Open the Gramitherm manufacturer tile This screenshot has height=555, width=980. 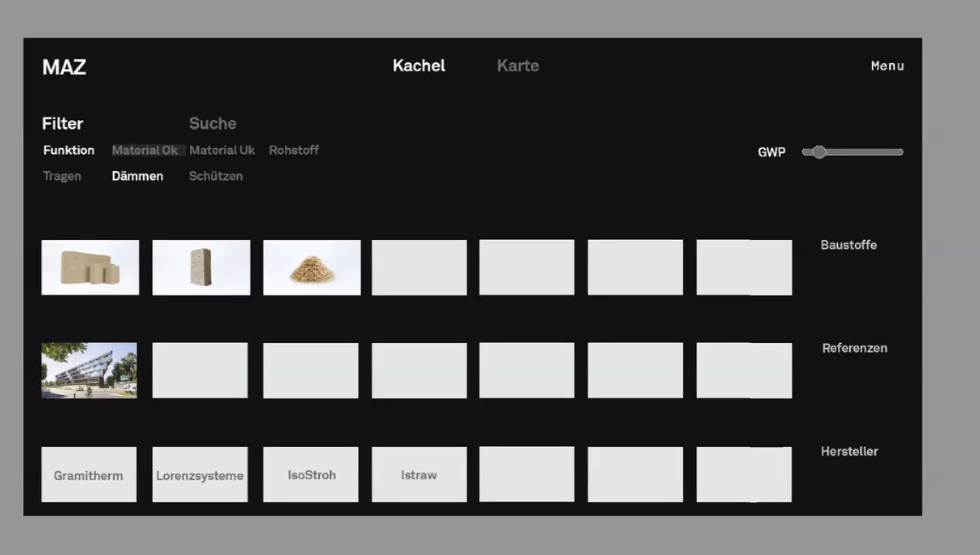[88, 474]
